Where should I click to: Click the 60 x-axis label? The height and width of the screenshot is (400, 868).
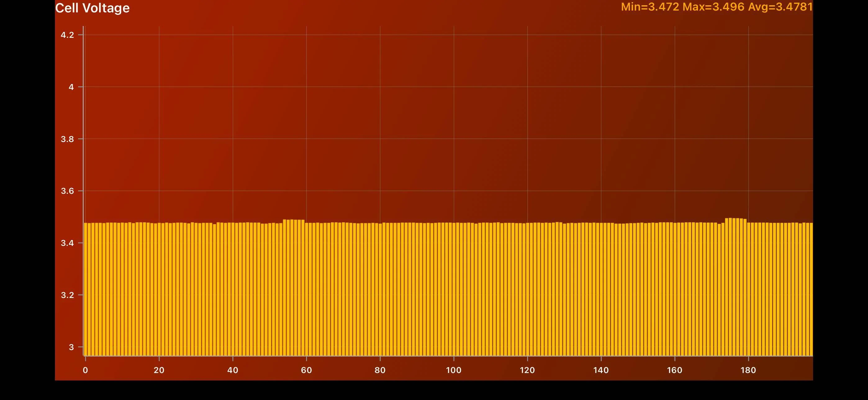[x=306, y=370]
